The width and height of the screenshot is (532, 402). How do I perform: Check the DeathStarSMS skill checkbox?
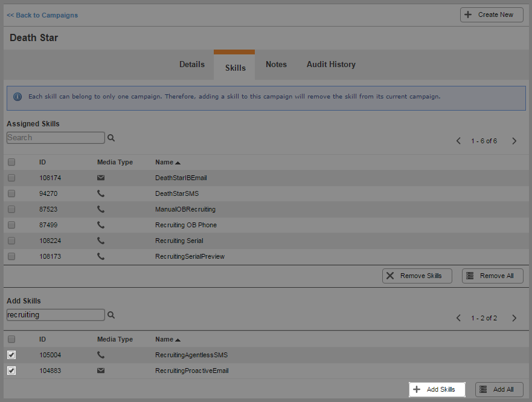pyautogui.click(x=11, y=193)
